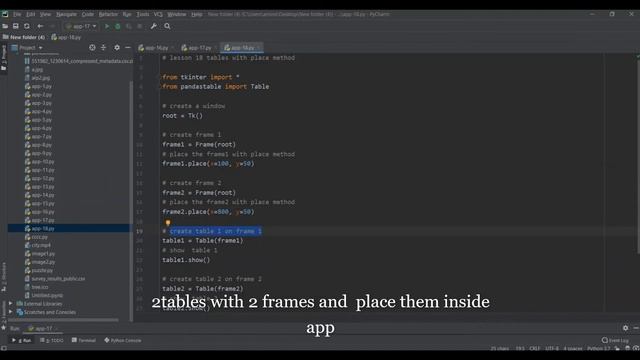Open Search Everywhere magnifier icon
Screen dimensions: 640x360
pos(167,26)
